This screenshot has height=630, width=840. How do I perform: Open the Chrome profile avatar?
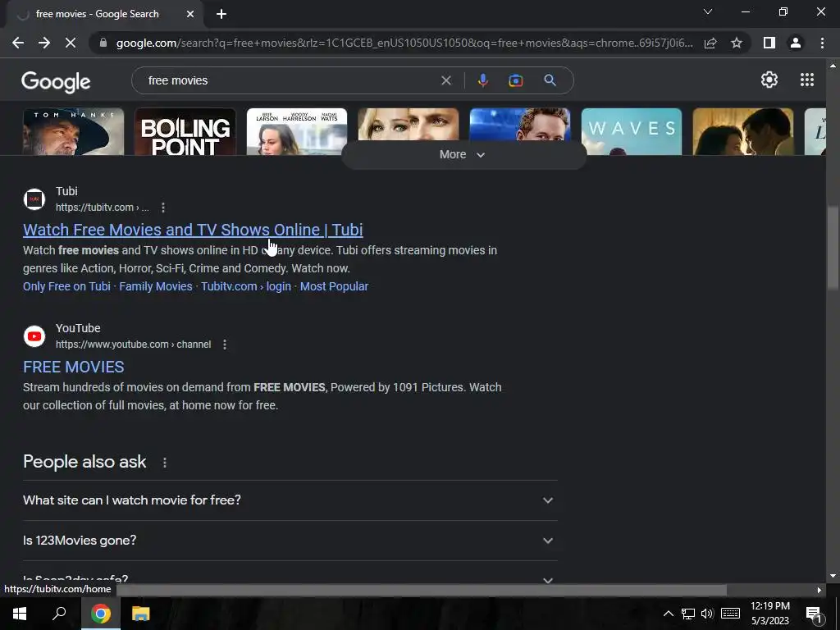point(796,43)
